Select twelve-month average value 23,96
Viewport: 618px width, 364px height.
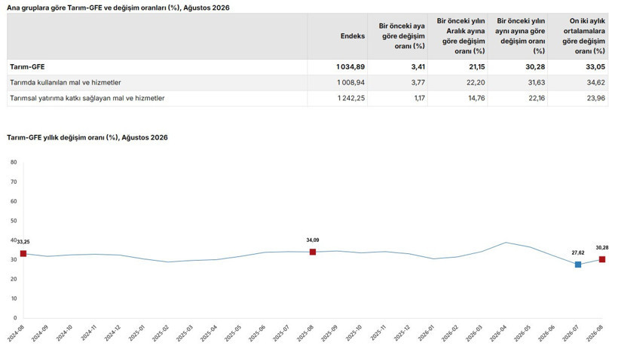[596, 98]
